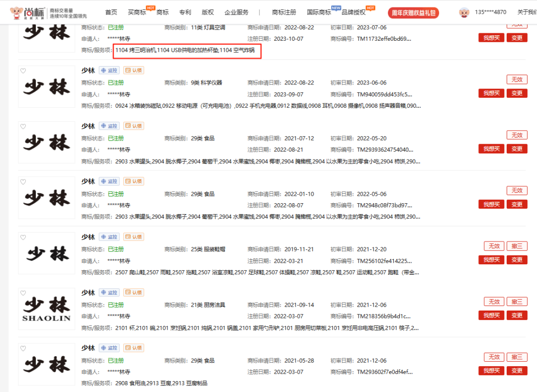The width and height of the screenshot is (537, 392).
Task: Select trademark number TM218356b9b4d1c...
Action: coord(383,316)
